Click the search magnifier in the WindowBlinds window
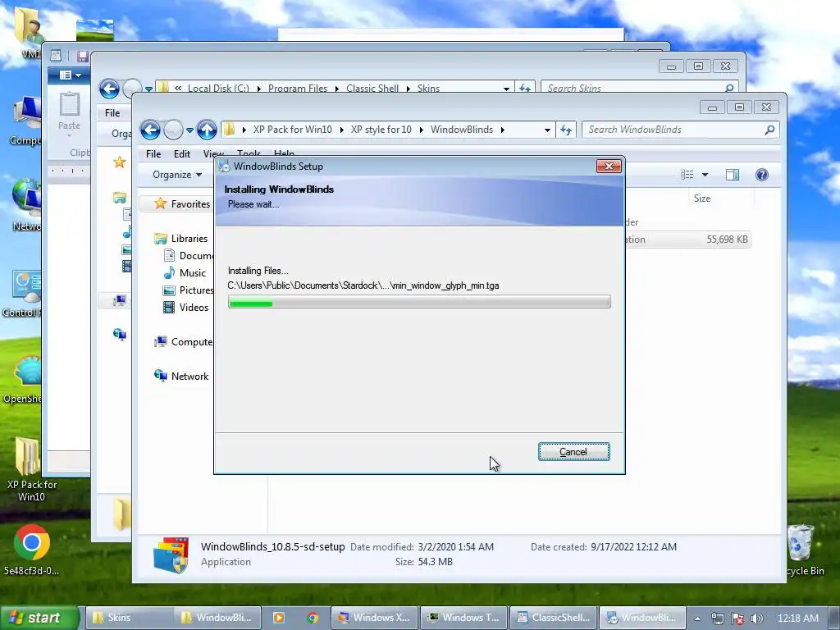Viewport: 840px width, 630px height. (769, 130)
